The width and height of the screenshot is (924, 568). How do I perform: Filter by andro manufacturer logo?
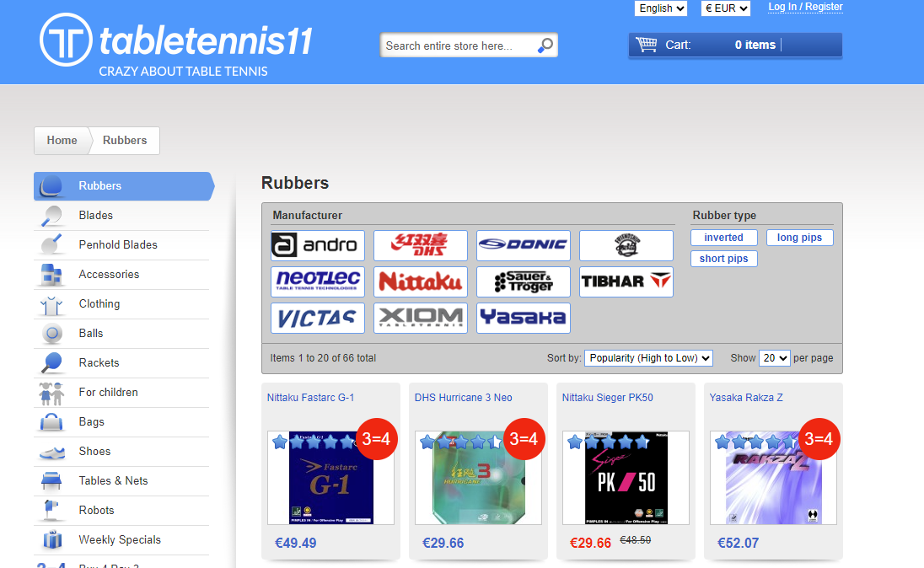318,245
